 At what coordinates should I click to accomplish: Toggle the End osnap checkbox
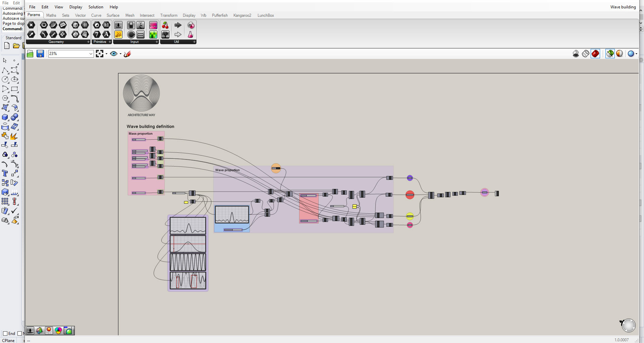(x=5, y=333)
